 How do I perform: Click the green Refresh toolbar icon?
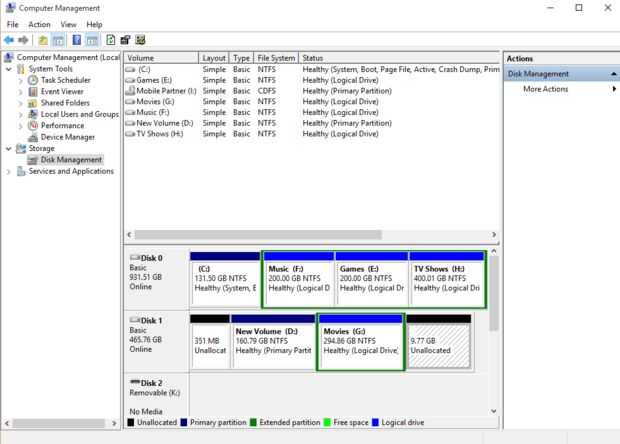[x=111, y=40]
